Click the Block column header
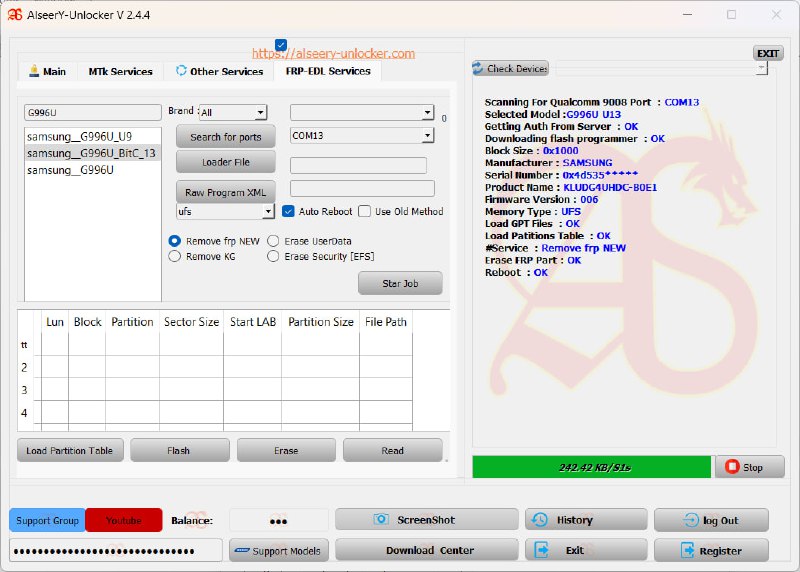This screenshot has height=572, width=800. (87, 322)
